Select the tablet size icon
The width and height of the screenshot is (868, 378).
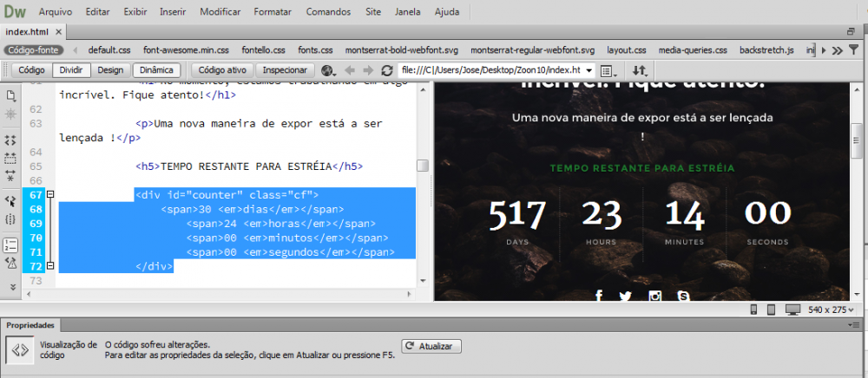click(771, 310)
